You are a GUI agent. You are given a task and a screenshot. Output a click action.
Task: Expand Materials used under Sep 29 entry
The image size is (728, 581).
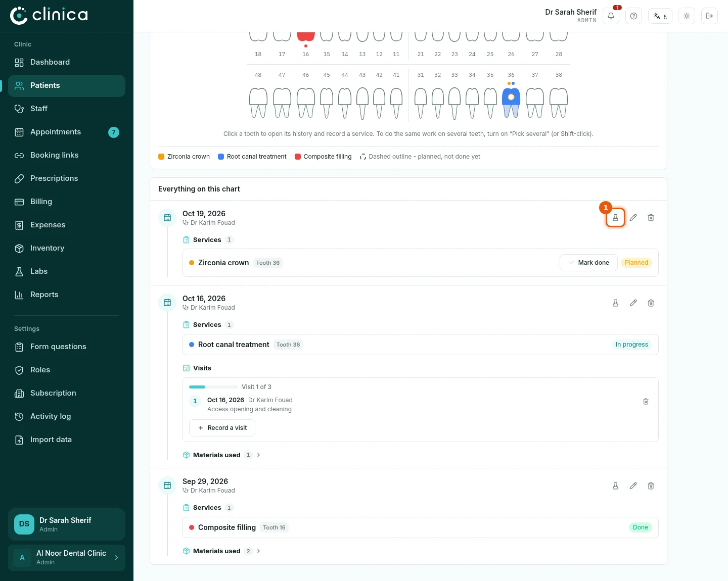coord(221,551)
